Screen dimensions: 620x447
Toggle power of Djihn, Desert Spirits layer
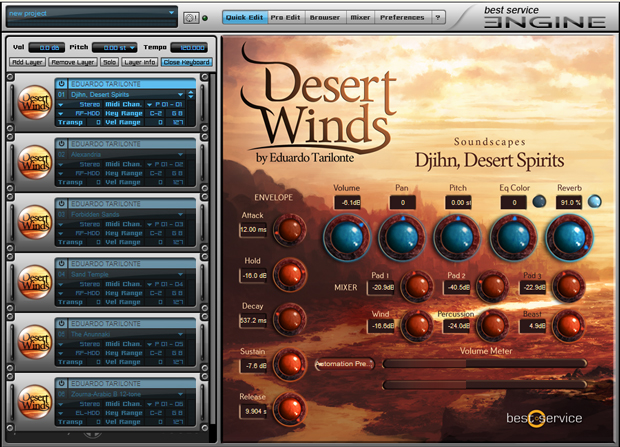(x=61, y=84)
